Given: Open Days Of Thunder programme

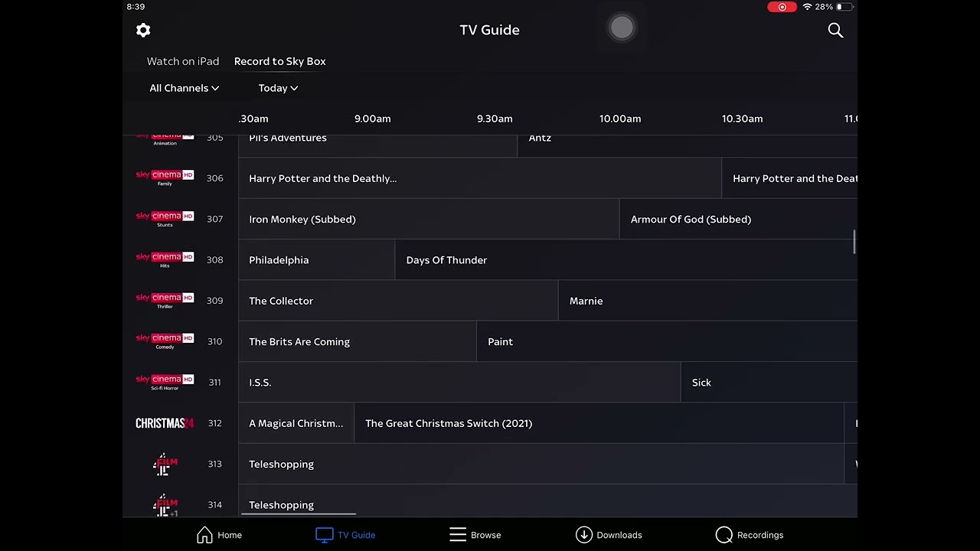Looking at the screenshot, I should (626, 260).
